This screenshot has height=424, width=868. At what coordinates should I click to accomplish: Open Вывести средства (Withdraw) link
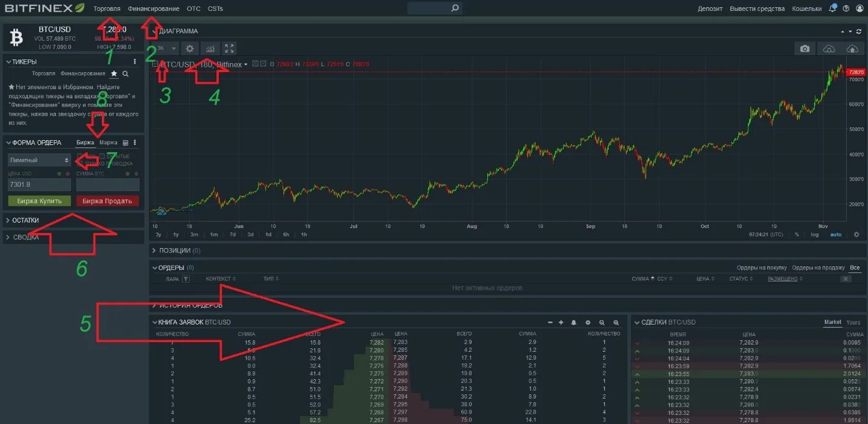[x=757, y=8]
